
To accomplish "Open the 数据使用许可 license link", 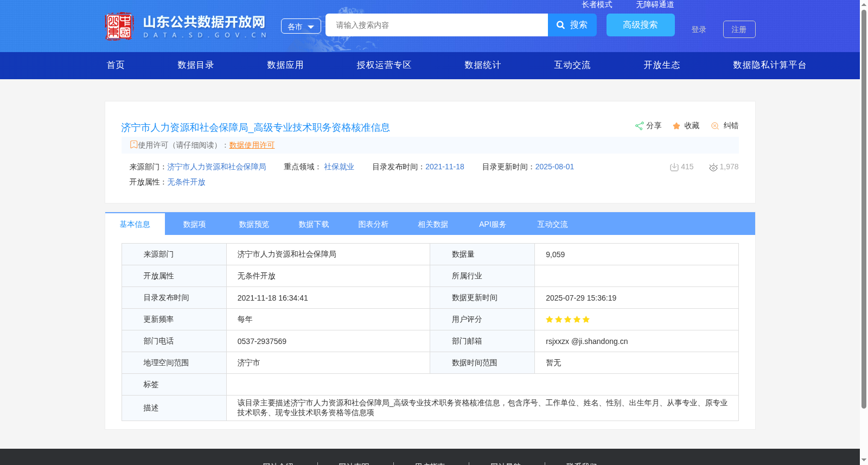I will (x=252, y=145).
